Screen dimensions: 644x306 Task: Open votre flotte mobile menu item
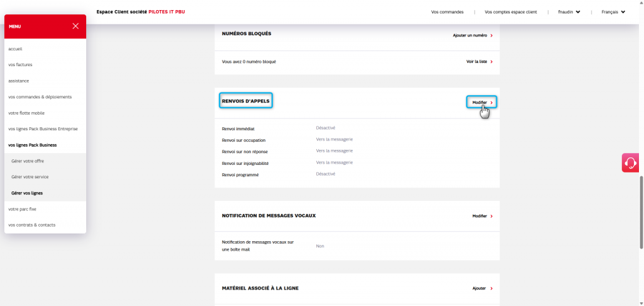(26, 113)
